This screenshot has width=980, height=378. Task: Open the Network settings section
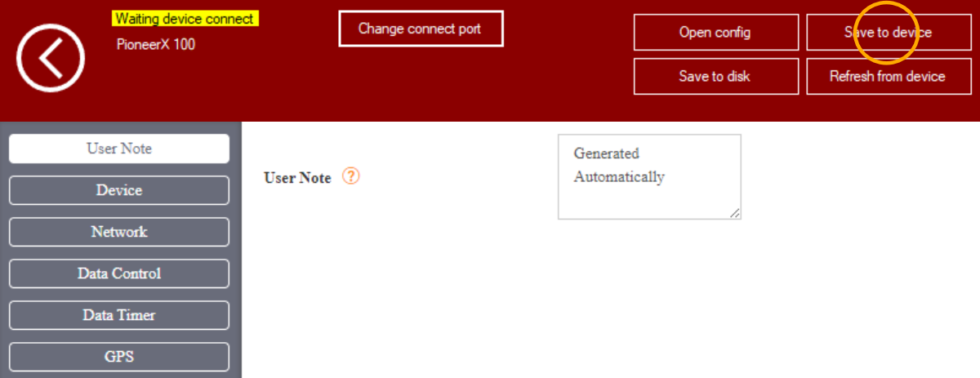click(x=119, y=232)
